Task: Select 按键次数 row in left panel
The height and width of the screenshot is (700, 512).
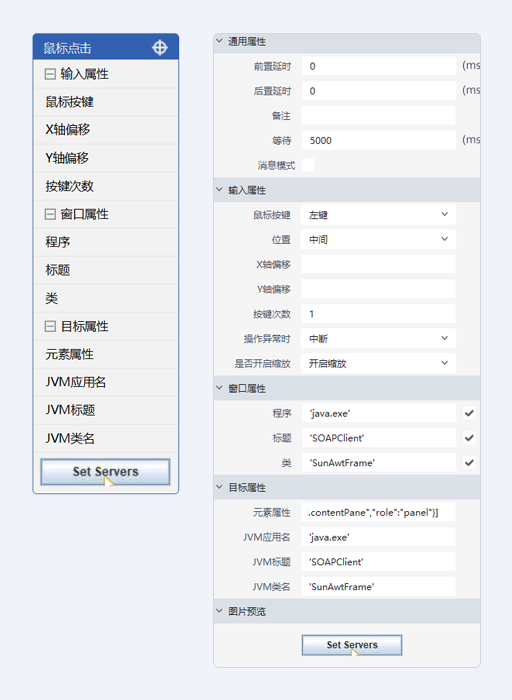Action: pyautogui.click(x=106, y=186)
